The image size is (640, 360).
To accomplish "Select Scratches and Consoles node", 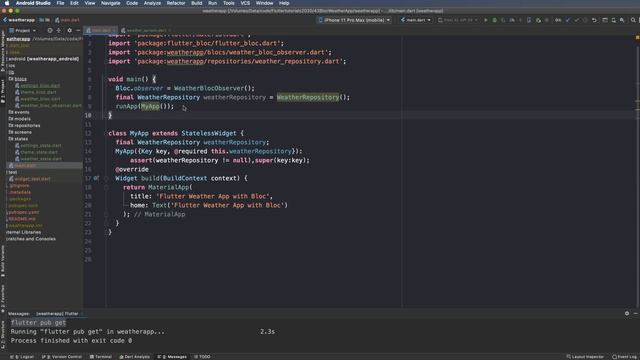I will [31, 239].
